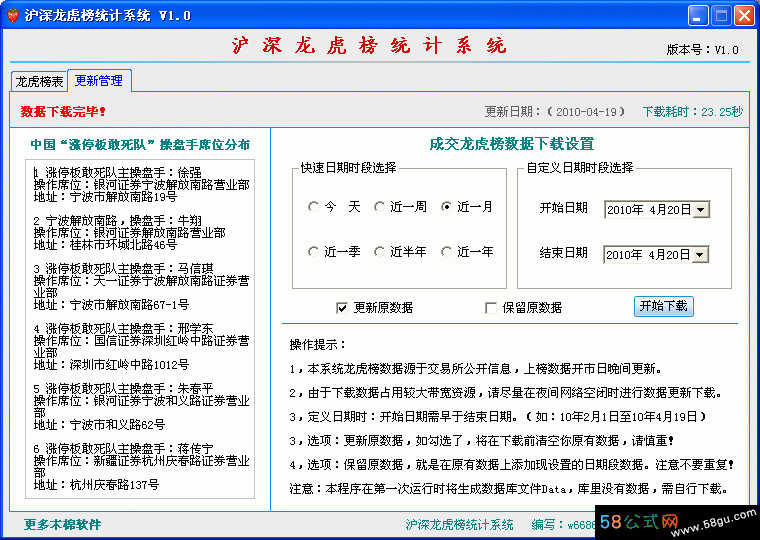Open the 开始日期 date dropdown arrow
760x540 pixels.
pos(701,210)
